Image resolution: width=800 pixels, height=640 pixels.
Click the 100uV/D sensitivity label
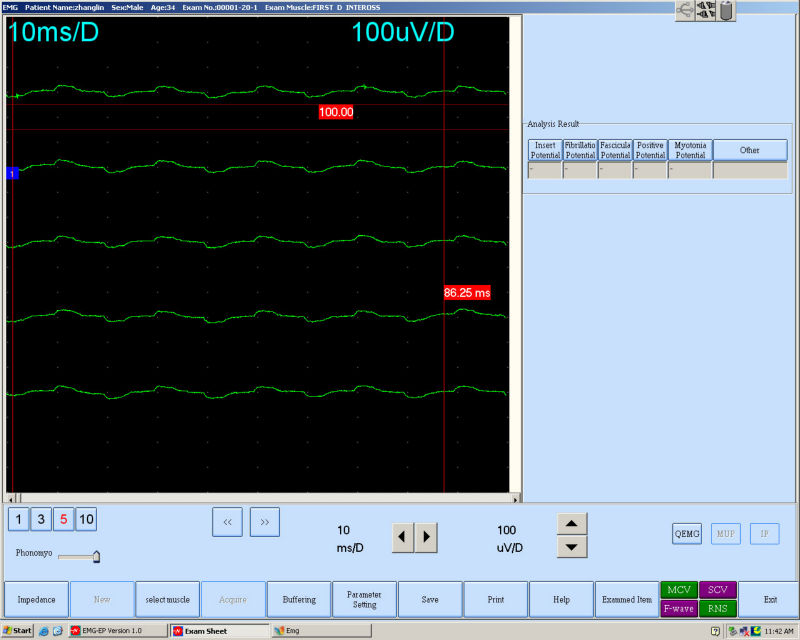(x=403, y=32)
